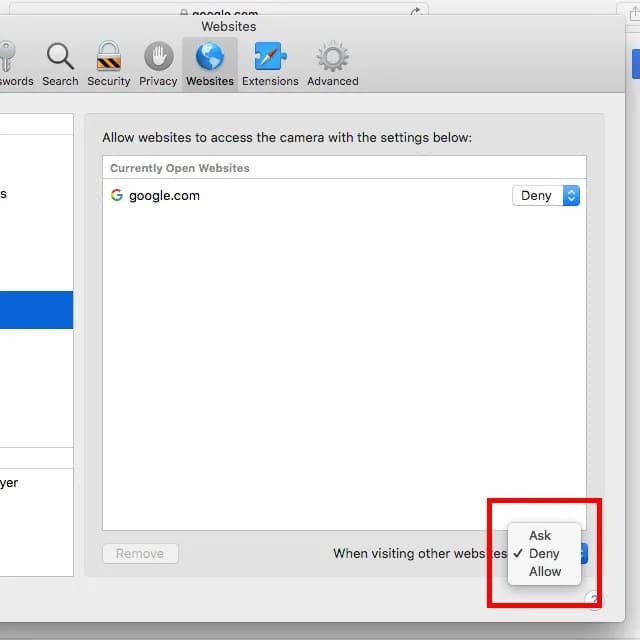
Task: Select the sidebar item ending in 'yer'
Action: click(10, 483)
